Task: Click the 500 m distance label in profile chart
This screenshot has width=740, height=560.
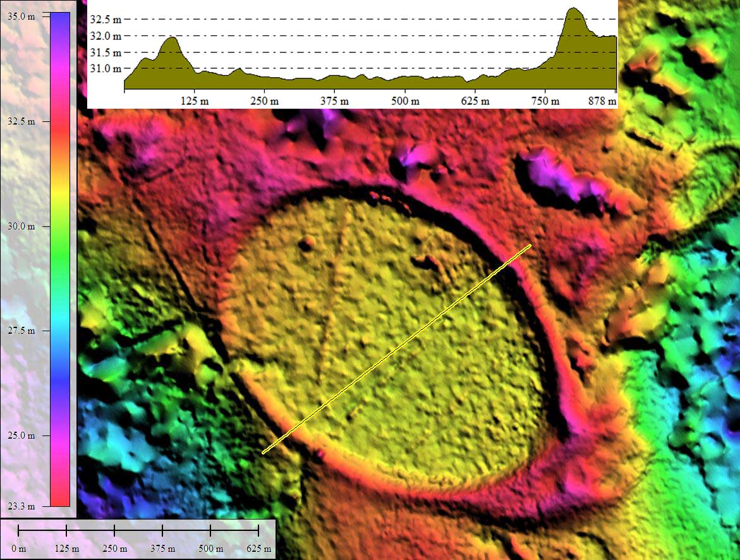Action: click(x=405, y=101)
